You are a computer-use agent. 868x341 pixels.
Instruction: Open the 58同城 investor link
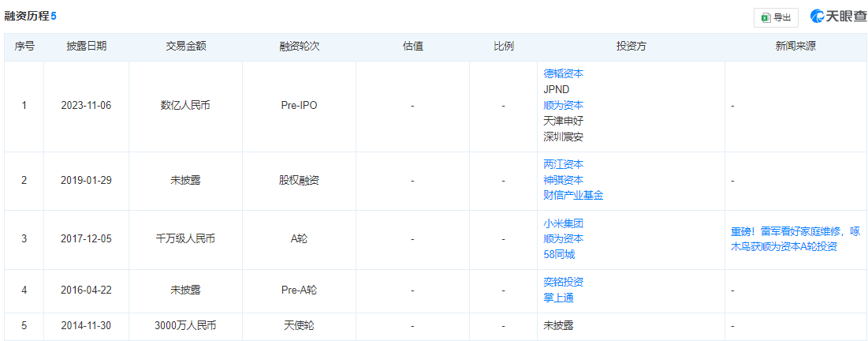pos(560,254)
